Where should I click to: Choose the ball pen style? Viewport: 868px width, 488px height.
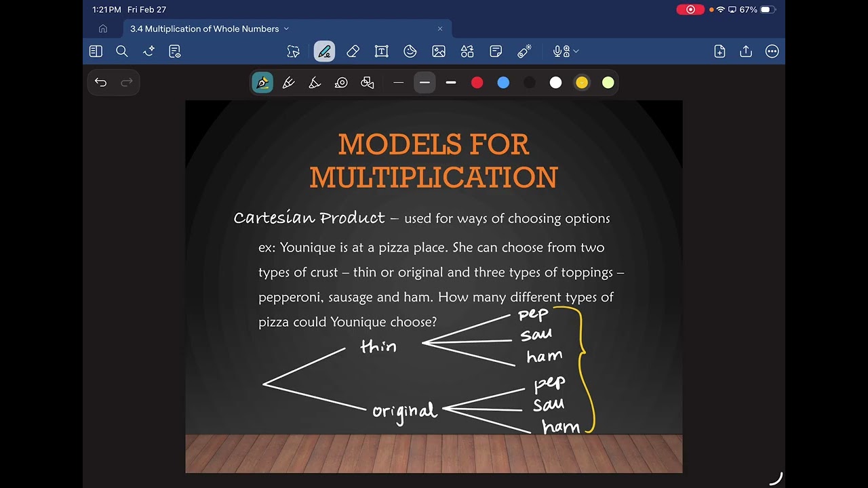coord(289,83)
